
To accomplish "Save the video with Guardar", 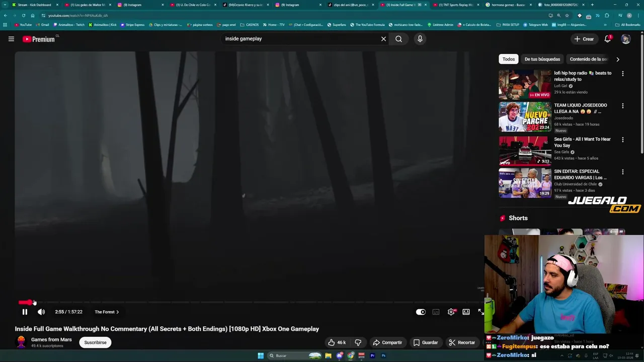I will [426, 342].
